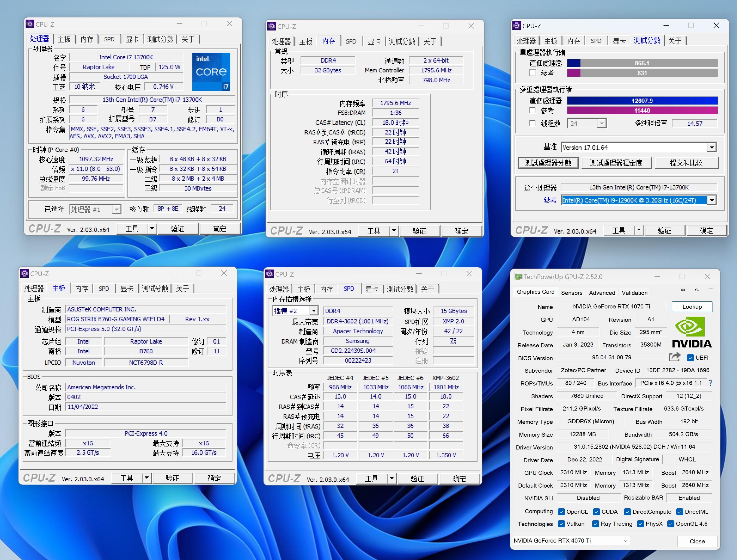Toggle 參考 checkbox under 多重處理器執行緒

(x=532, y=110)
